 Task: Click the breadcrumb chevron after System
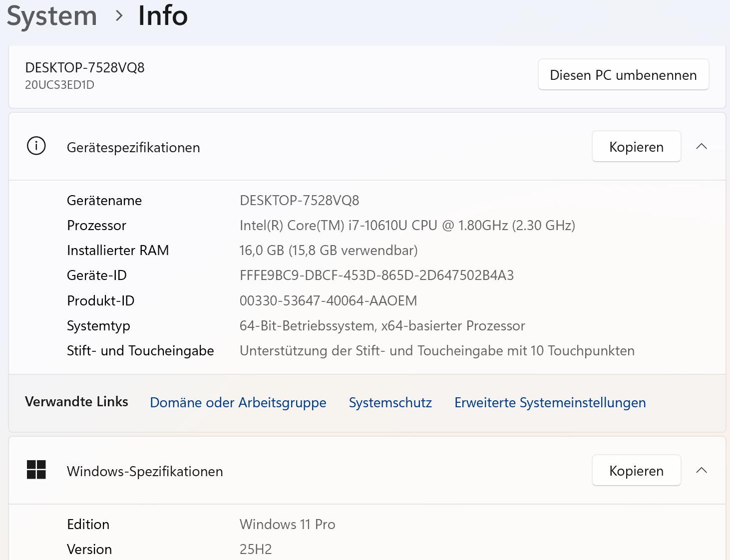pos(119,16)
